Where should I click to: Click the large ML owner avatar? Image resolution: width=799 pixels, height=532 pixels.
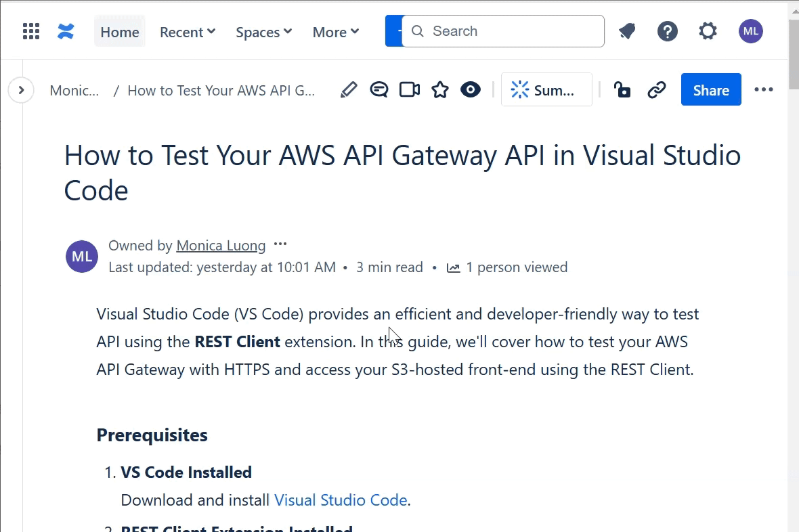[82, 257]
